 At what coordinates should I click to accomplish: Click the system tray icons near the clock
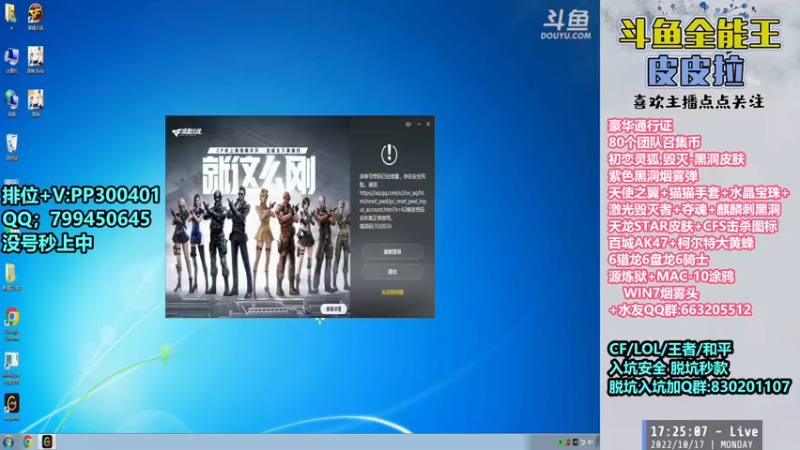(x=577, y=442)
